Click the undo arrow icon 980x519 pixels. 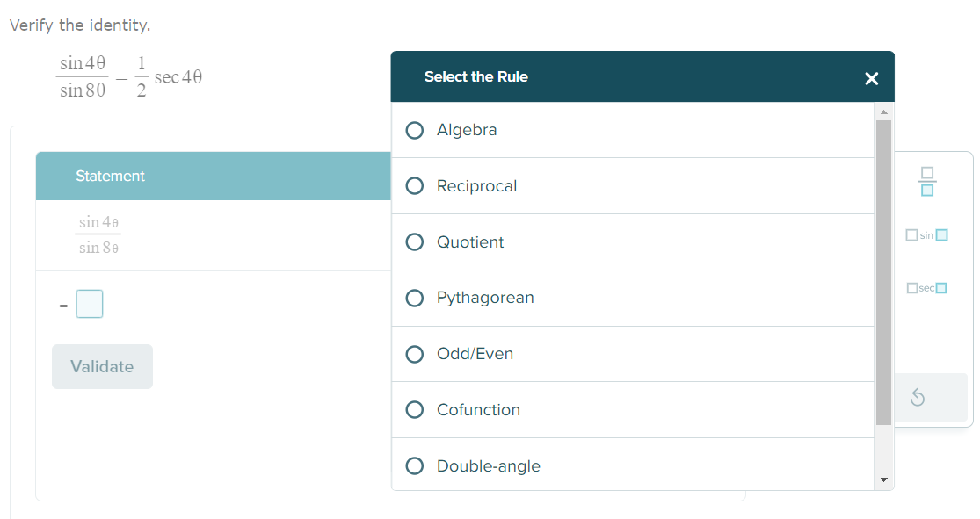point(917,400)
